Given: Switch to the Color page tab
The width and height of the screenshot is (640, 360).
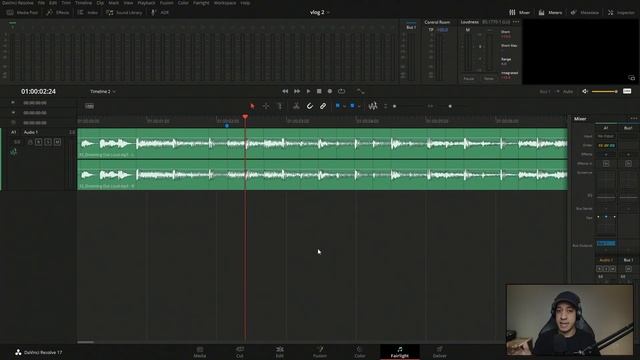Looking at the screenshot, I should click(360, 352).
